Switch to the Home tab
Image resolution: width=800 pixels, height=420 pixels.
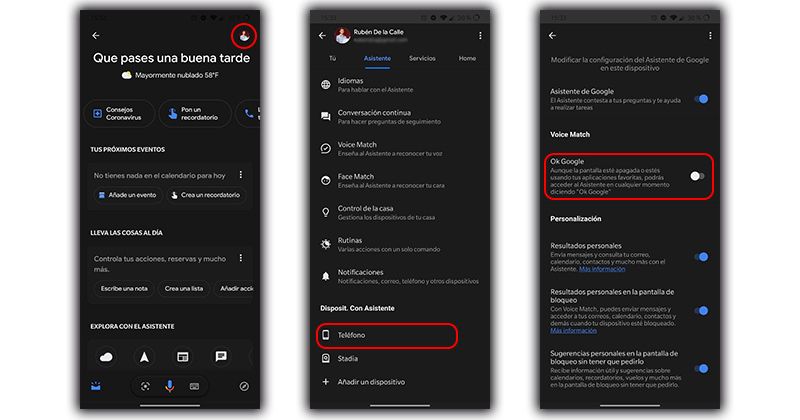pyautogui.click(x=467, y=58)
